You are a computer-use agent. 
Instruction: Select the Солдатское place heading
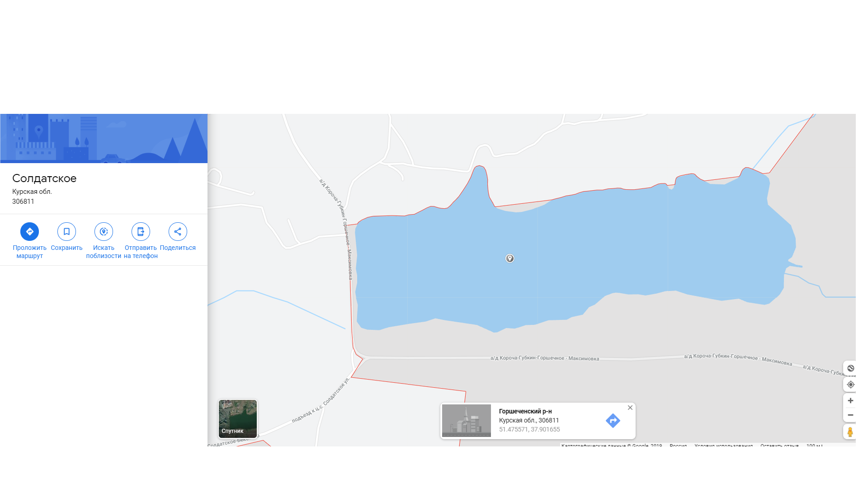coord(44,178)
